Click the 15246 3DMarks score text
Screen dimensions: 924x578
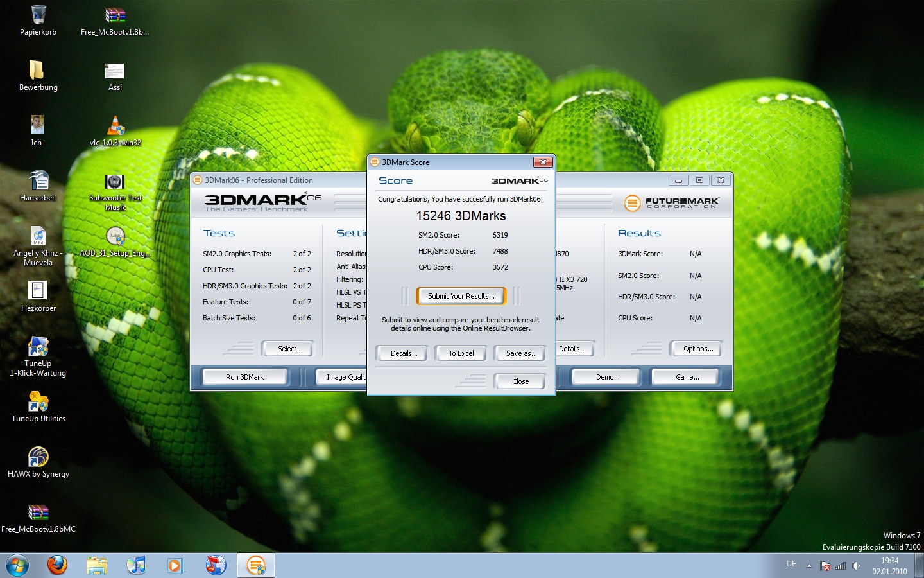(x=461, y=216)
